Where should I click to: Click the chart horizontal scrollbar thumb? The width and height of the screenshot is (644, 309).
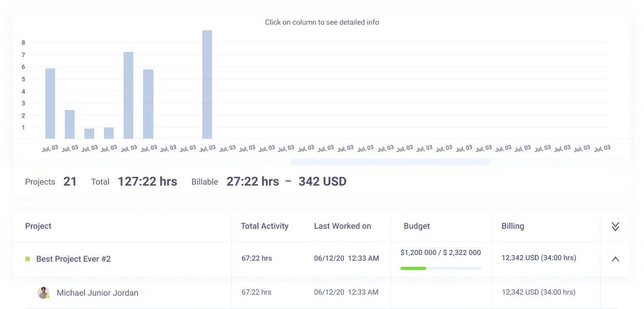pos(390,162)
